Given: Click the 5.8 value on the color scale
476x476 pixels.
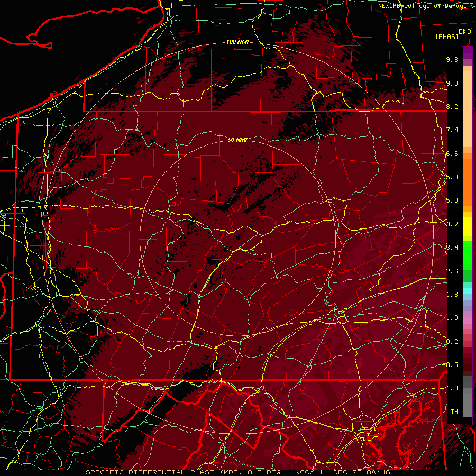Looking at the screenshot, I should click(x=452, y=177).
